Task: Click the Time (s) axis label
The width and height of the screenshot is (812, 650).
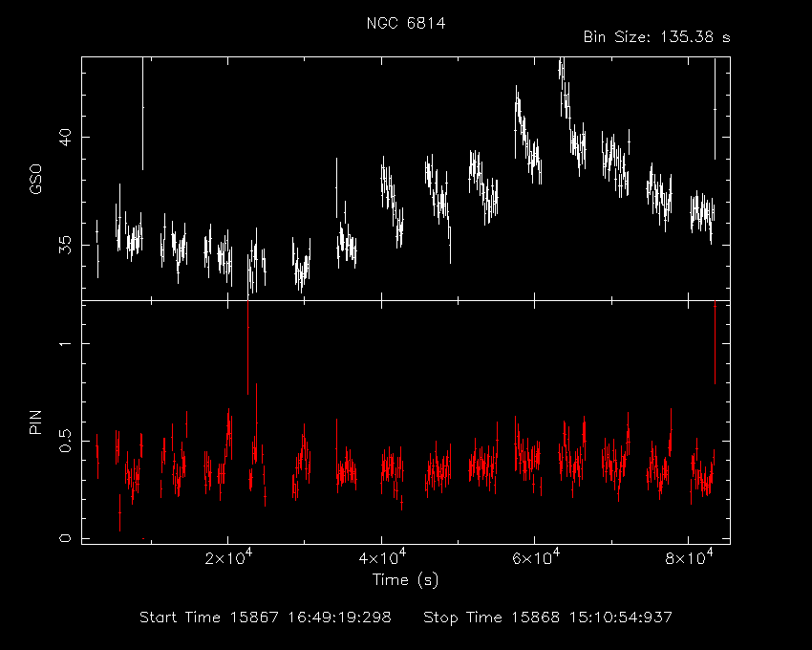Action: click(x=405, y=579)
